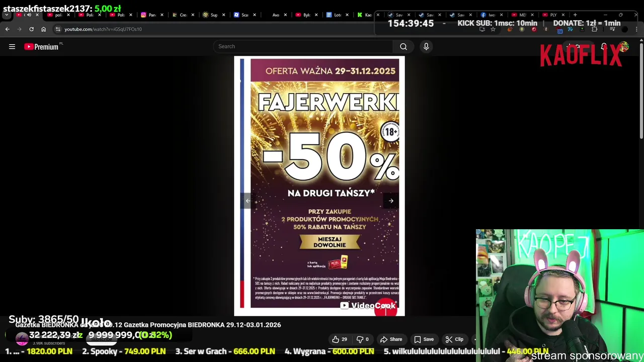Open the browser three-dot menu

point(636,29)
